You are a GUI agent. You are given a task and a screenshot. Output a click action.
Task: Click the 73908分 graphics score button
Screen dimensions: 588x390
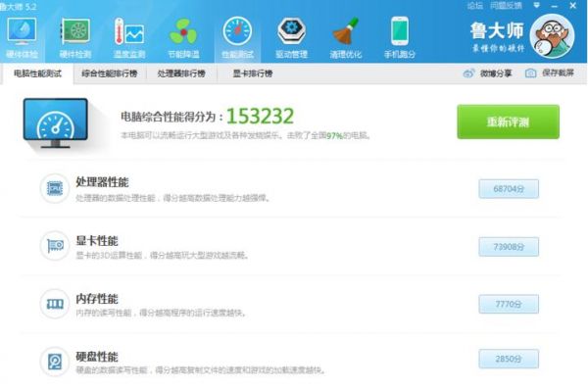(x=509, y=247)
